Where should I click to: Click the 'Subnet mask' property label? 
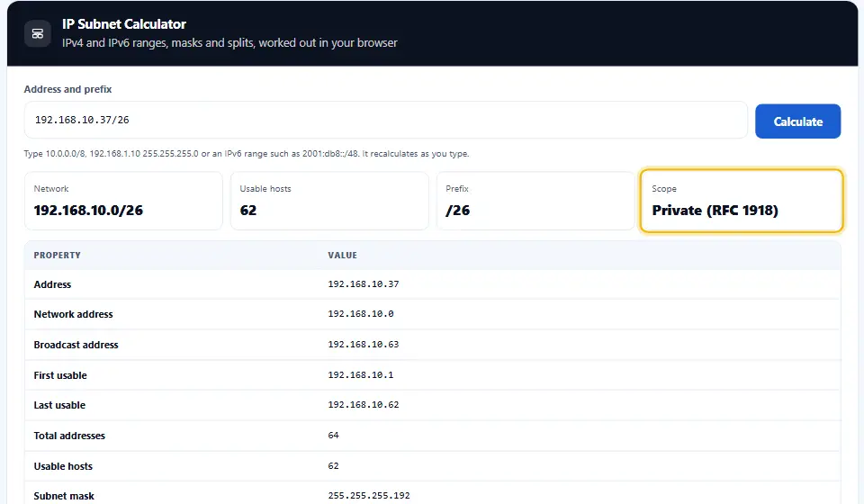64,496
